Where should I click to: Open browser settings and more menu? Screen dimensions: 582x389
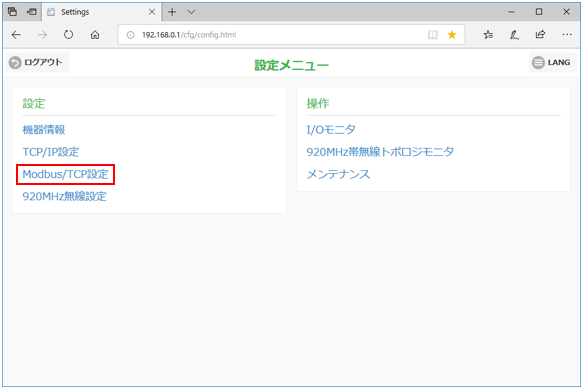[567, 35]
